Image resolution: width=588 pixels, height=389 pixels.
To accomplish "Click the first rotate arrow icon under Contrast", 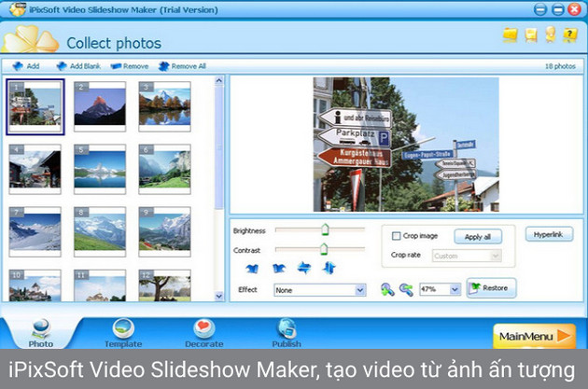I will pyautogui.click(x=252, y=269).
